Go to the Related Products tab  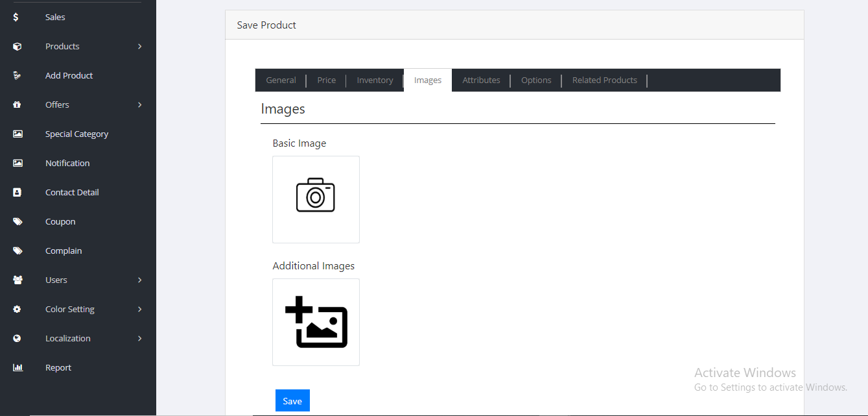coord(604,80)
